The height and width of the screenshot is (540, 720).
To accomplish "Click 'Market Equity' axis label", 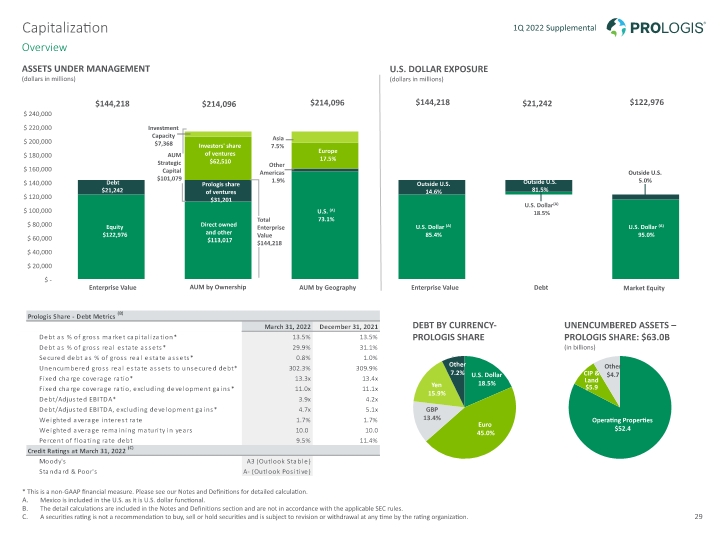I will [644, 288].
